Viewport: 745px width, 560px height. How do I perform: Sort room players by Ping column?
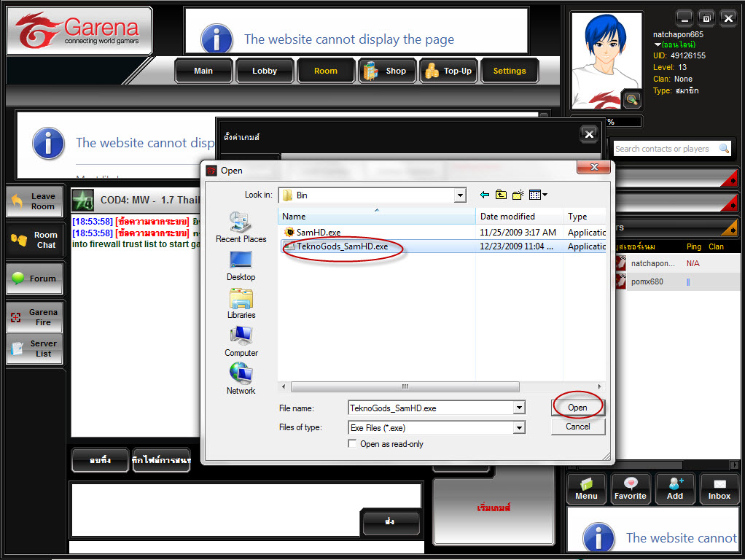coord(694,246)
